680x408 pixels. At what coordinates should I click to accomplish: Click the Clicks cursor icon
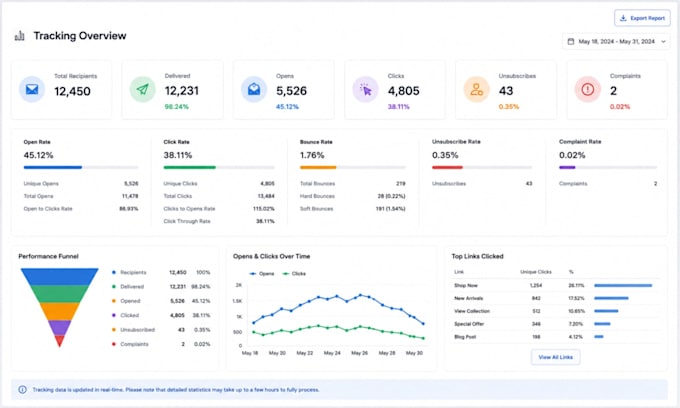(366, 90)
